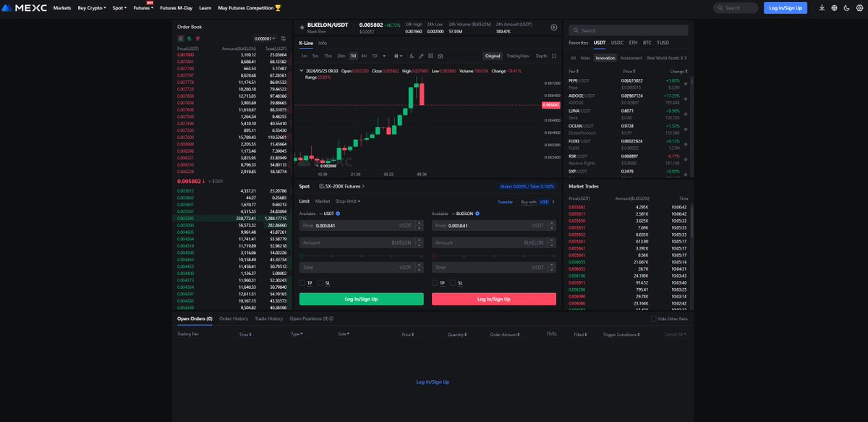Expand chart to fullscreen

[x=554, y=56]
